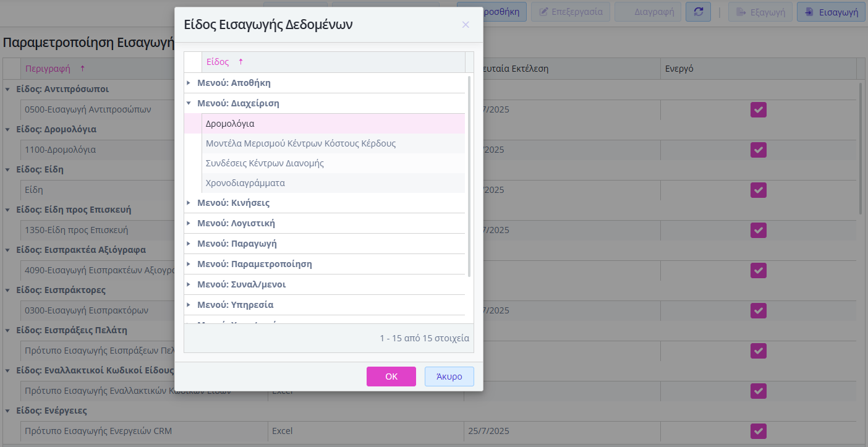The height and width of the screenshot is (447, 868).
Task: Expand the Μενού: Λογιστική group
Action: [189, 223]
